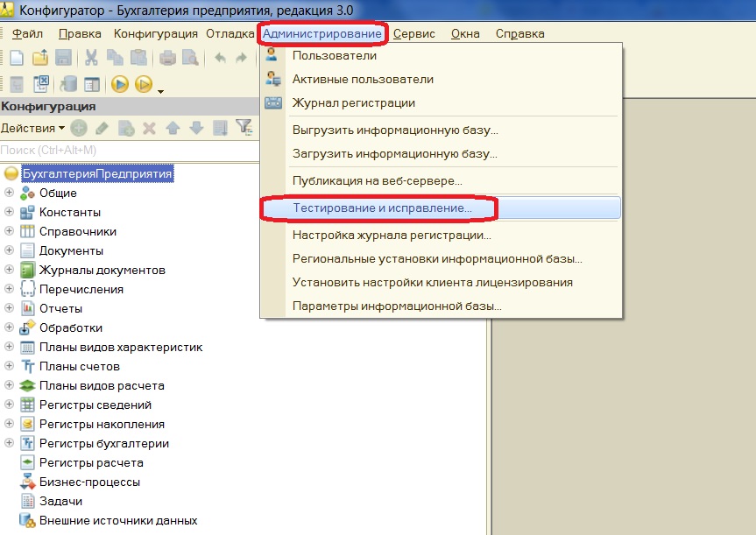756x535 pixels.
Task: Click the Move down arrow icon
Action: click(x=196, y=128)
